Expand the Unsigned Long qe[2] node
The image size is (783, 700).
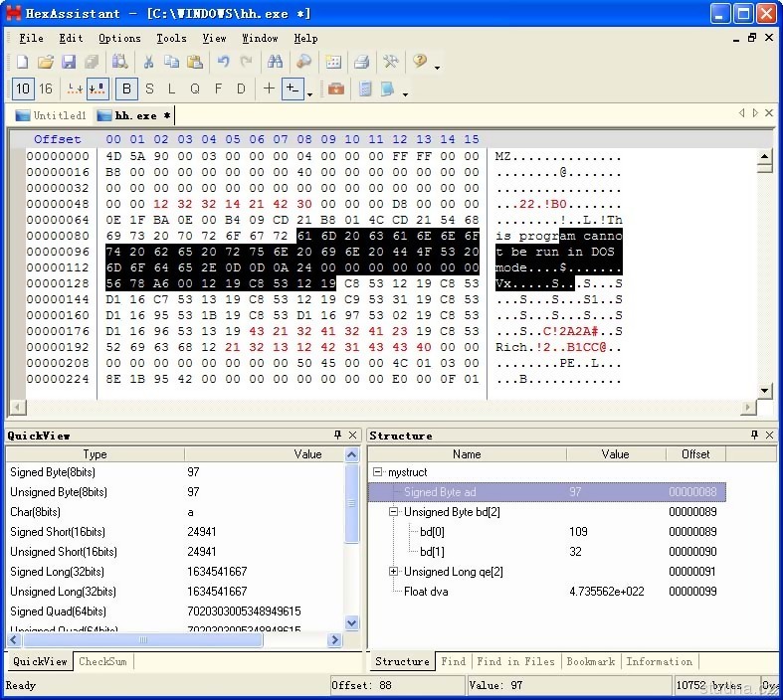point(394,572)
